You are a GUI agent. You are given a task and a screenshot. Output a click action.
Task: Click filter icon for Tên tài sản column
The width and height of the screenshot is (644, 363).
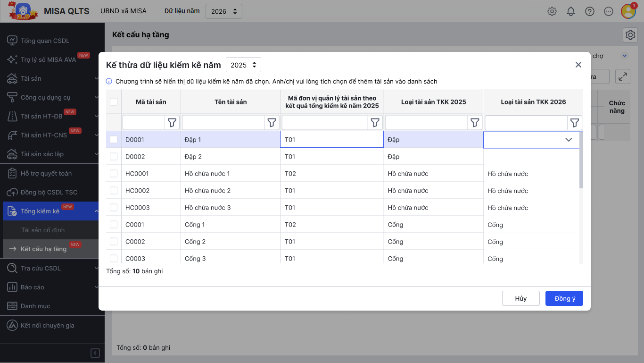(x=272, y=123)
